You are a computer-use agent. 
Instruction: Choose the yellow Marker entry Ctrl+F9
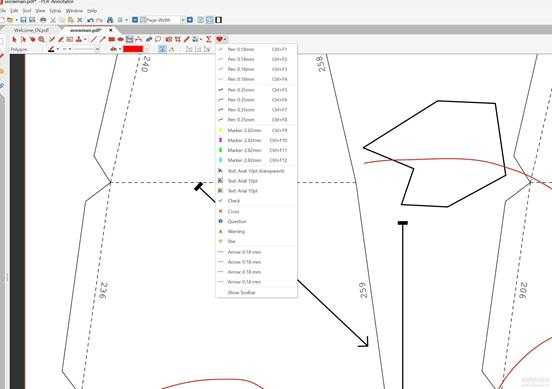(x=257, y=131)
